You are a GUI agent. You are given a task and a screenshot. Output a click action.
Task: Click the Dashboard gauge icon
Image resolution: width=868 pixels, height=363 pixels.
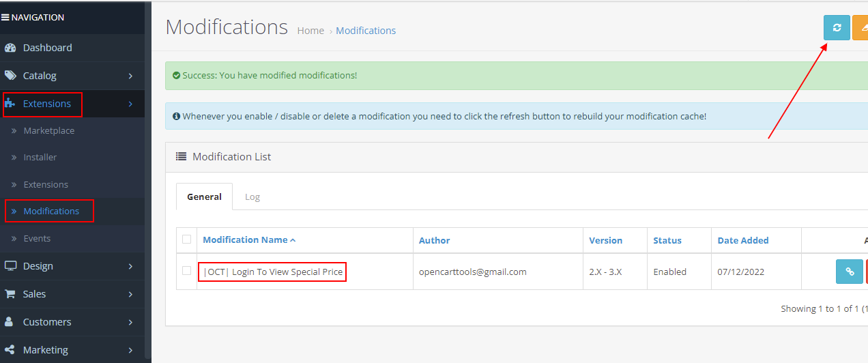tap(10, 48)
